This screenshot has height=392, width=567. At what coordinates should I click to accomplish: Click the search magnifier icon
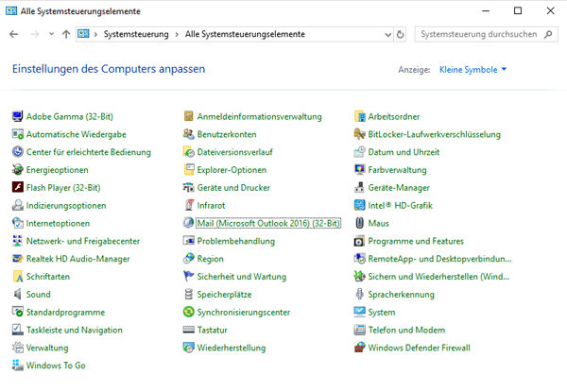click(548, 34)
